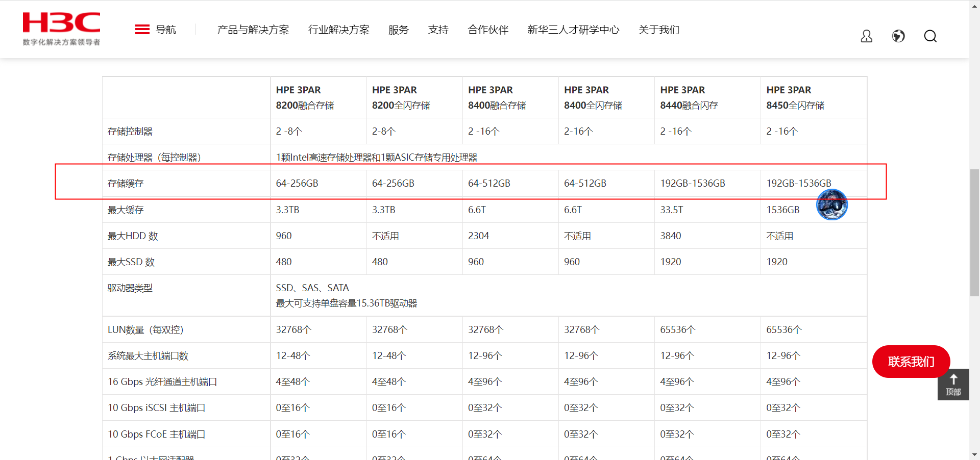The height and width of the screenshot is (460, 980).
Task: Click the red 联系我们 button
Action: click(x=911, y=362)
